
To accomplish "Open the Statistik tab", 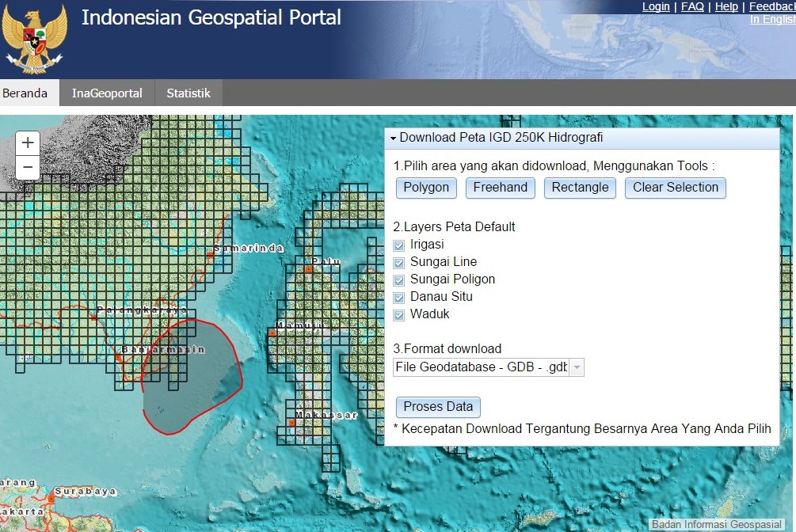I will pos(188,93).
